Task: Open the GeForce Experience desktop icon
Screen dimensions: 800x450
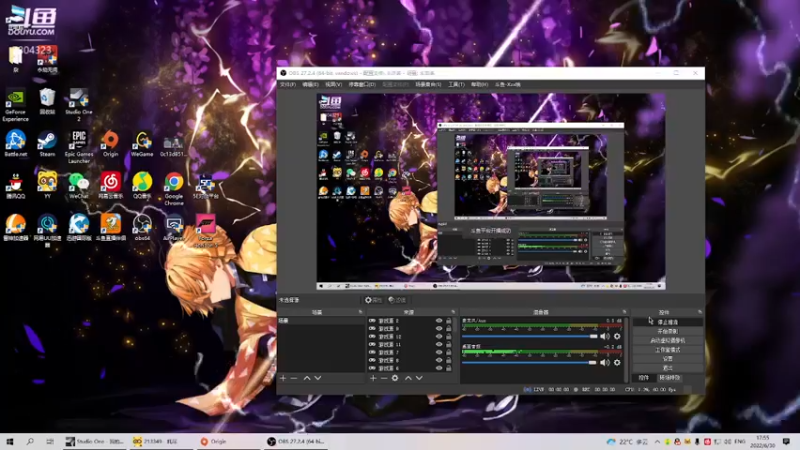Action: (x=15, y=106)
